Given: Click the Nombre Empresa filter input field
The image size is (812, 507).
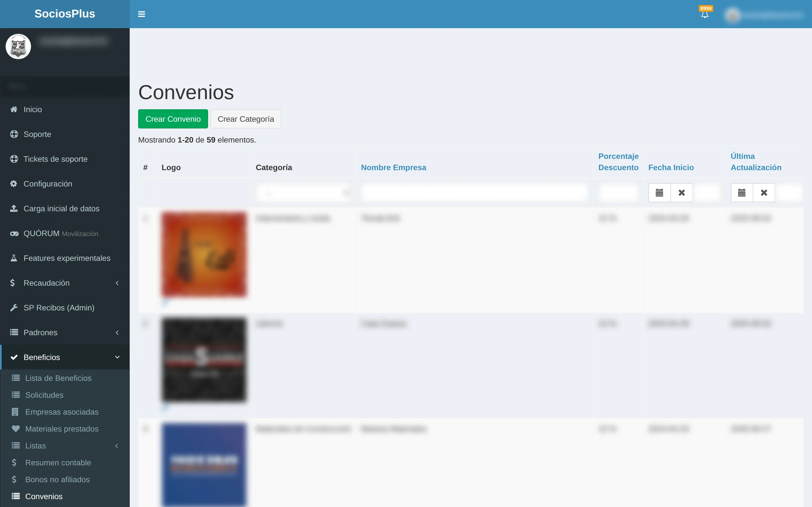Looking at the screenshot, I should (475, 193).
